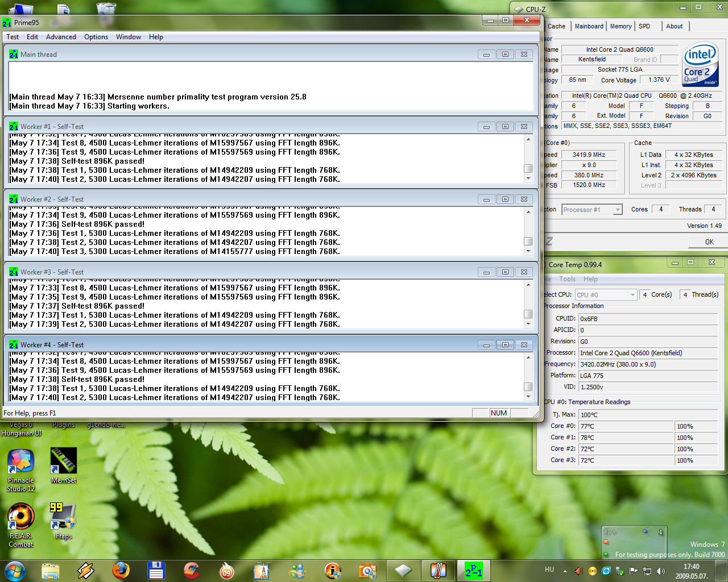728x582 pixels.
Task: Switch to the About tab in CPU-Z
Action: [674, 26]
